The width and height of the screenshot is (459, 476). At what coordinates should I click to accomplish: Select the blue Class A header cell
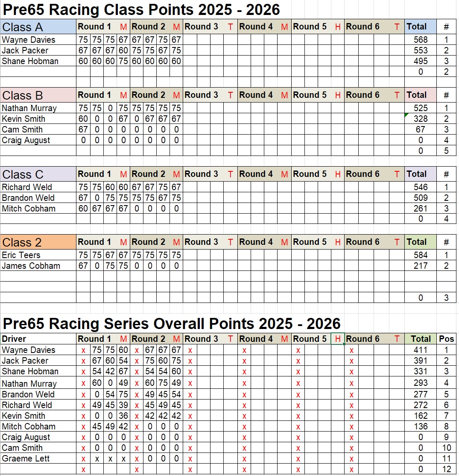click(x=38, y=27)
